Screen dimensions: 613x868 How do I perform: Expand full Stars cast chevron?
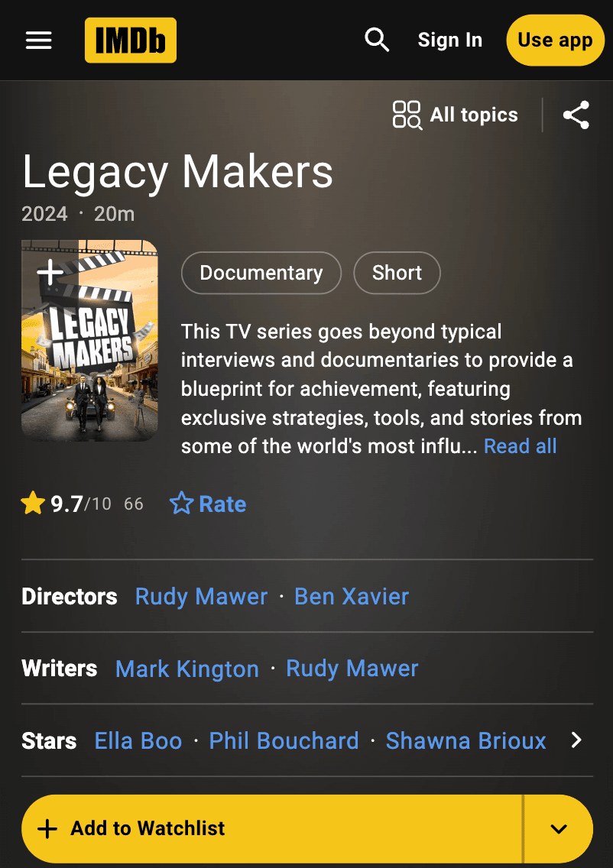576,740
